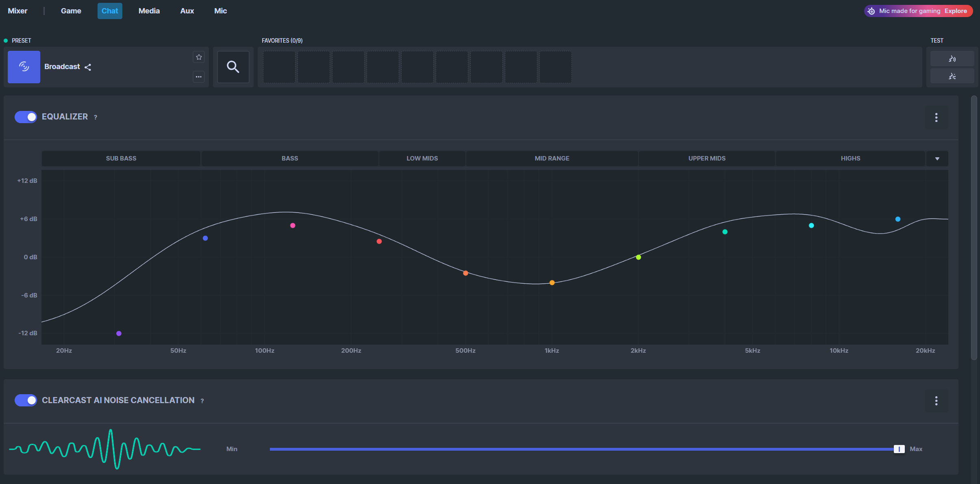Open Noise Cancellation section vertical dots menu

[x=936, y=401]
